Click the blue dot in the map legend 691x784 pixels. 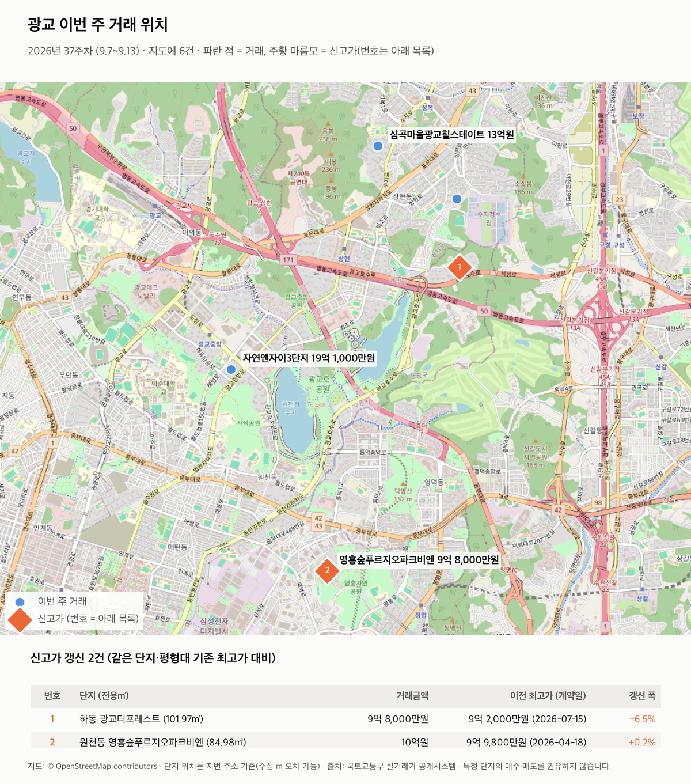pyautogui.click(x=20, y=601)
